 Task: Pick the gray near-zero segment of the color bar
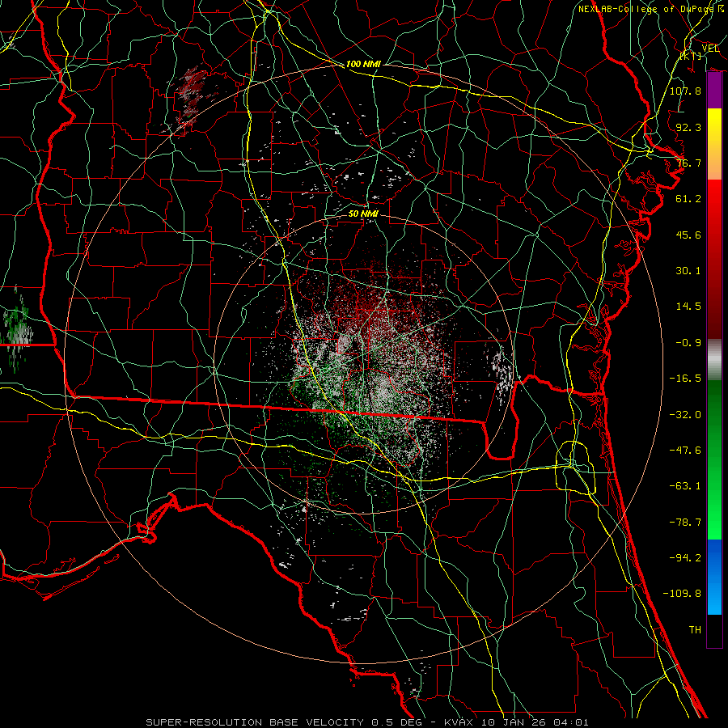pyautogui.click(x=714, y=360)
